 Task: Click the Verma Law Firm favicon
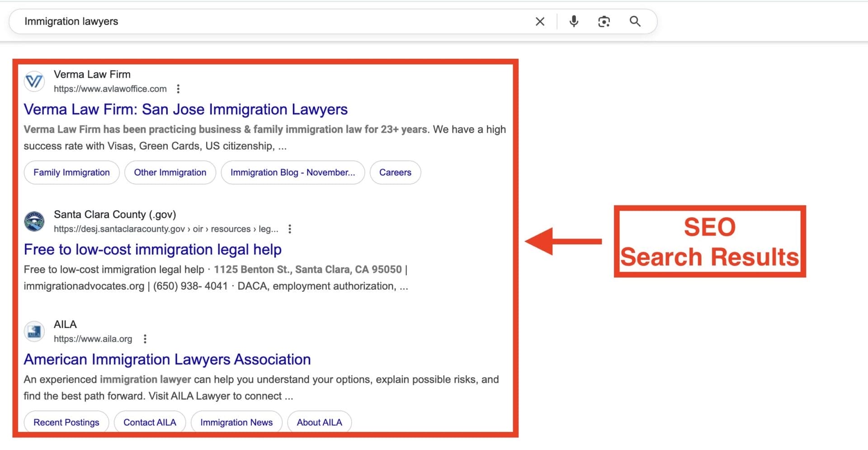[34, 81]
